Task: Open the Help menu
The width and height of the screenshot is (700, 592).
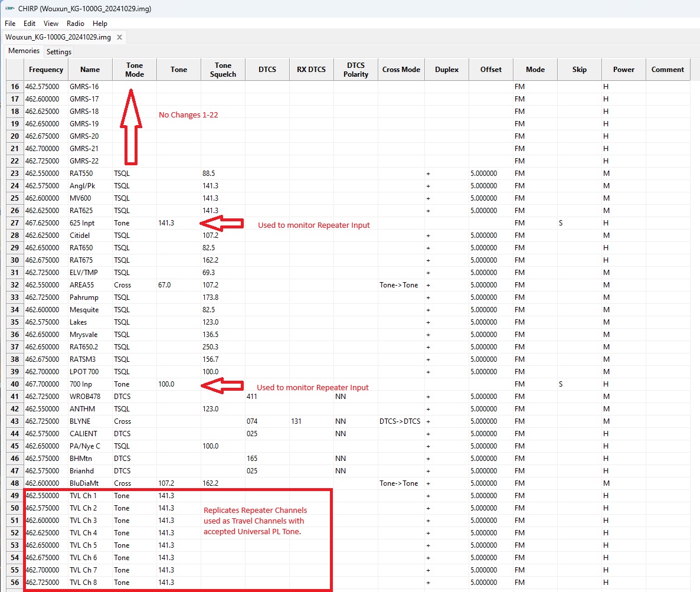Action: [100, 24]
